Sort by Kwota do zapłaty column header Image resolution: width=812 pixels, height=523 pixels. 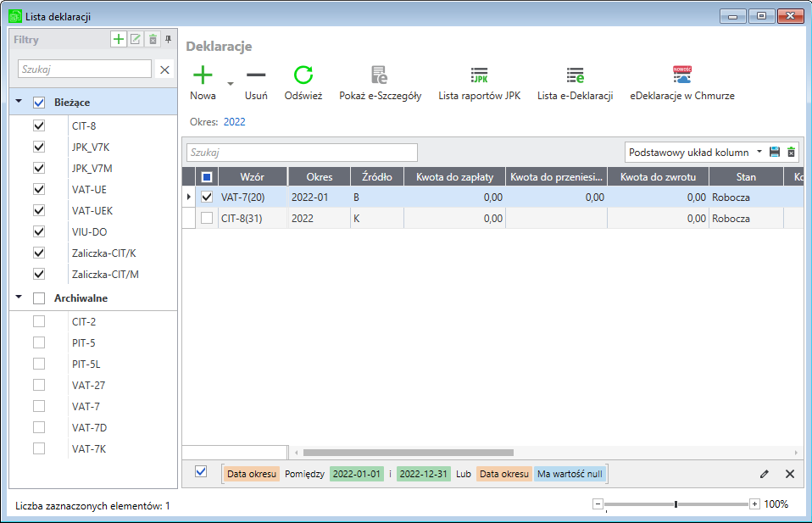(454, 177)
